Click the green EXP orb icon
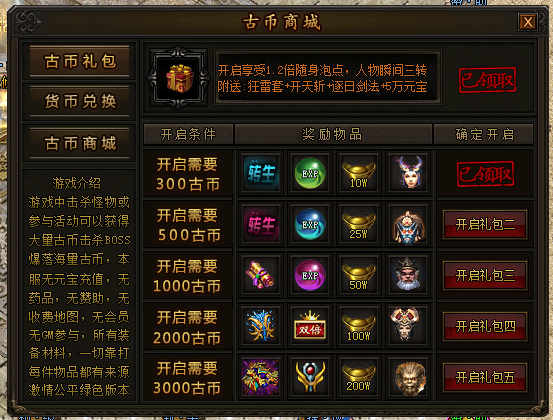The height and width of the screenshot is (420, 553). (310, 173)
